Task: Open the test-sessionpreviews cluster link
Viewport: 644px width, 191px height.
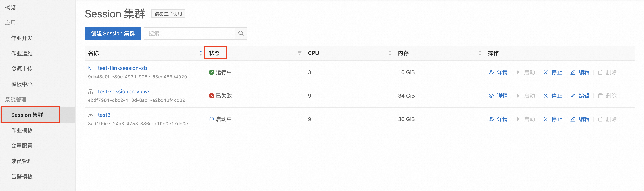Action: (x=124, y=91)
